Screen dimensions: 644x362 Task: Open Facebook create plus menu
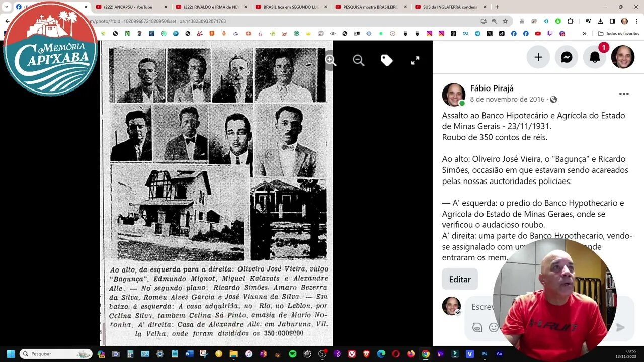coord(538,57)
